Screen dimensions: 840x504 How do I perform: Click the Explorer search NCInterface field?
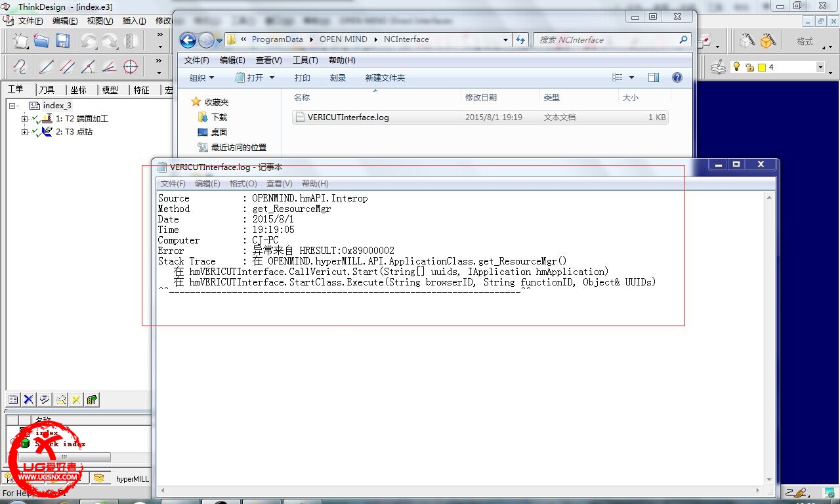point(612,39)
